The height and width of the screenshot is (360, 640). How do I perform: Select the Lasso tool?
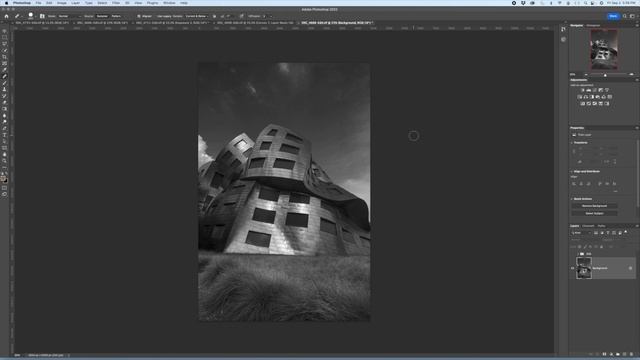(x=4, y=44)
